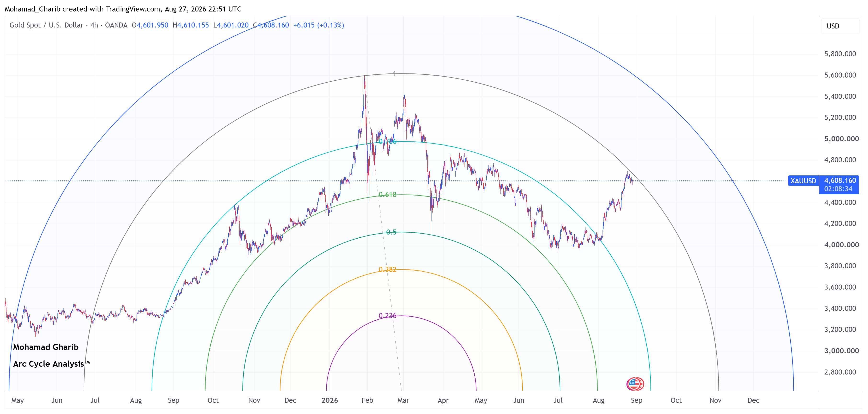The height and width of the screenshot is (414, 868).
Task: Click the 4,200.000 price axis label
Action: tap(840, 224)
